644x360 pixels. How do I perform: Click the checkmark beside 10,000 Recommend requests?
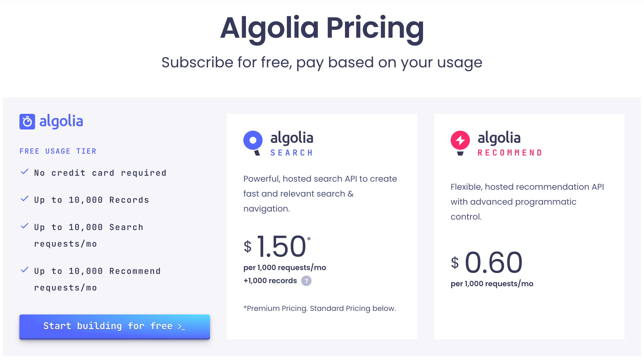(x=24, y=270)
